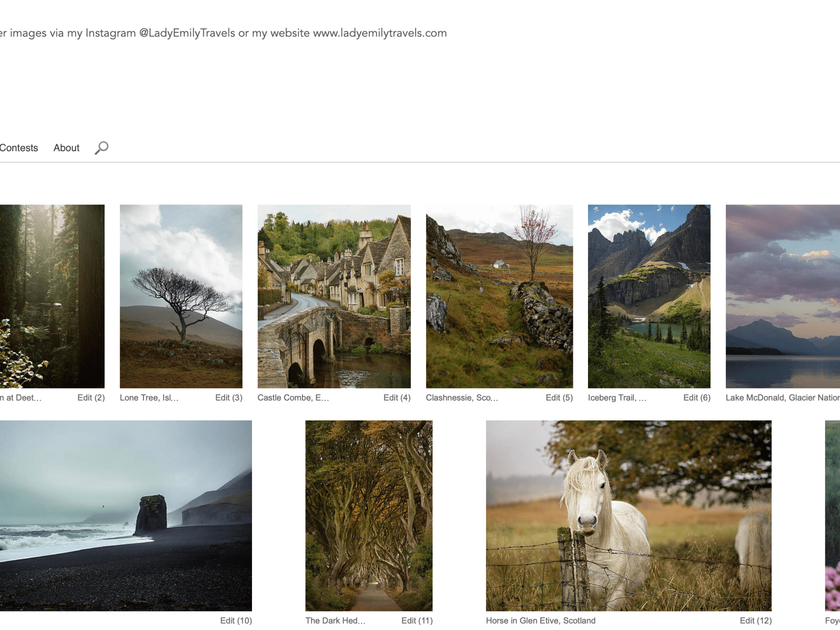Image resolution: width=840 pixels, height=630 pixels.
Task: Click the Edit (6) link
Action: 696,398
